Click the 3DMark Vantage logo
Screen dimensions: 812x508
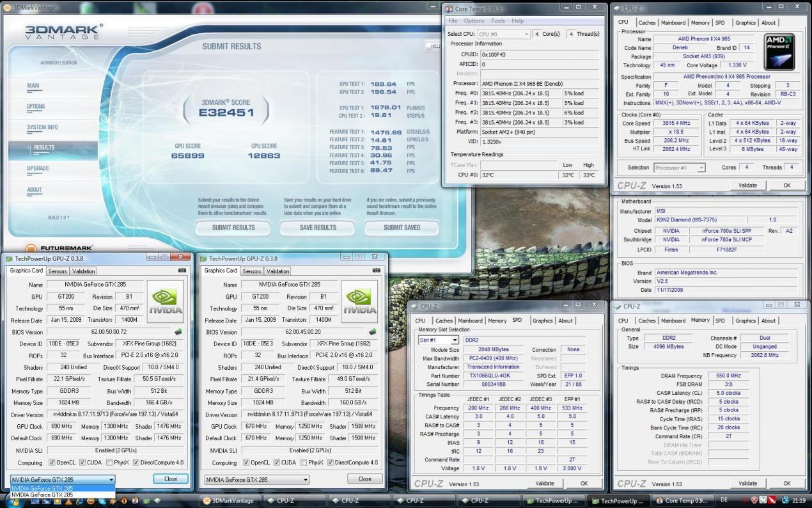click(63, 31)
